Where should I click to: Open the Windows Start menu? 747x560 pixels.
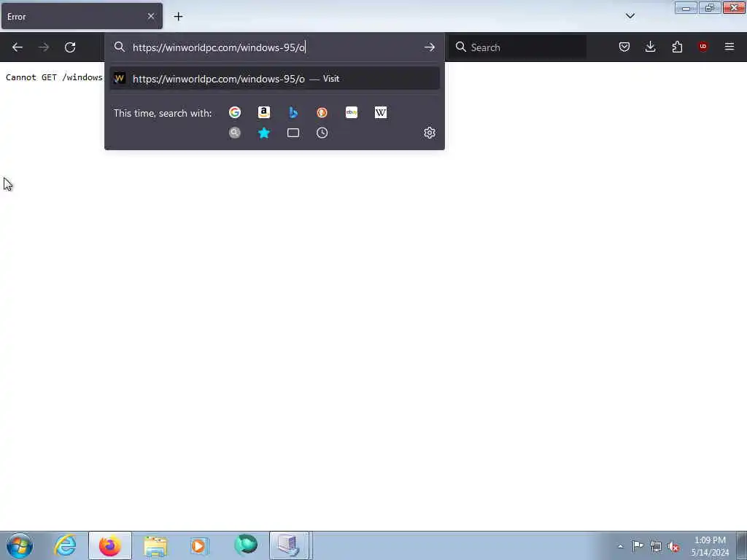[x=20, y=545]
